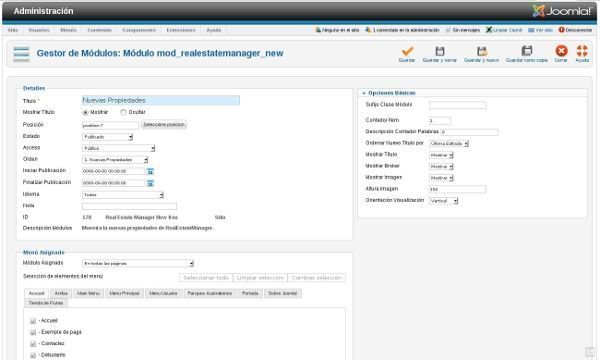This screenshot has width=600, height=360.
Task: Click the Guardar y cerrar toolbar icon
Action: coord(440,51)
